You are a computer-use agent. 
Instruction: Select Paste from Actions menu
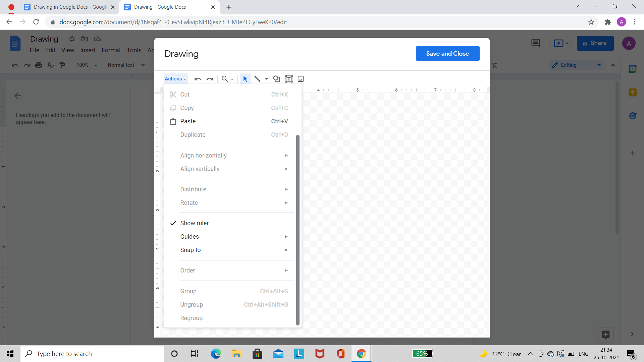pos(188,121)
